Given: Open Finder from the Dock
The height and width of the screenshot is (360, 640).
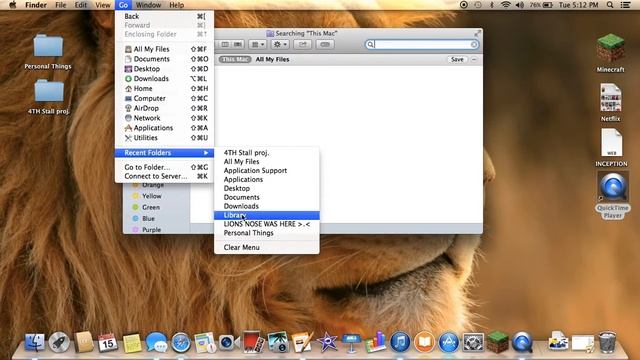Looking at the screenshot, I should (35, 342).
